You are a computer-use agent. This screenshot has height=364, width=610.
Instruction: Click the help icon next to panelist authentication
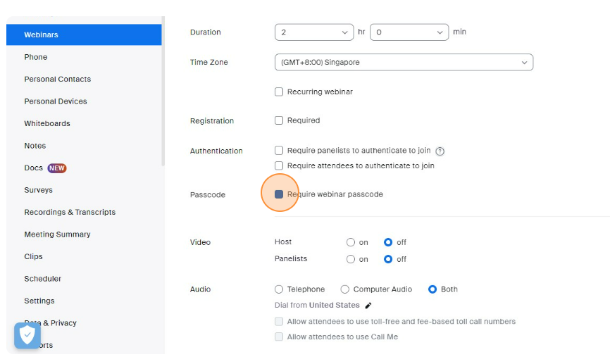[440, 151]
